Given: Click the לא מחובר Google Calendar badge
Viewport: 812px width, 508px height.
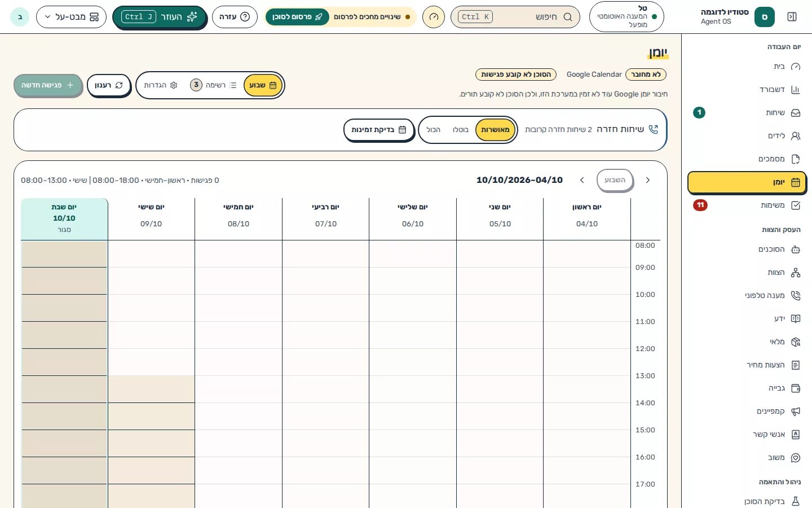Looking at the screenshot, I should point(646,75).
